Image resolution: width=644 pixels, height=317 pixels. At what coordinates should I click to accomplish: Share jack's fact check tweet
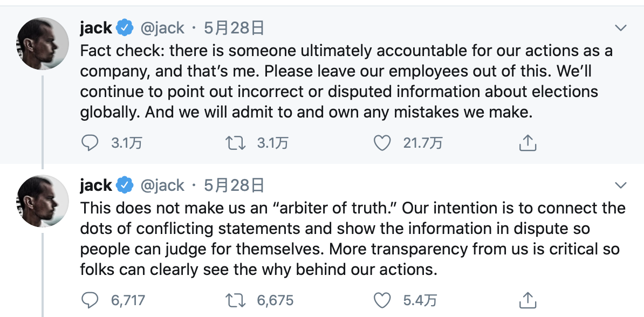[x=527, y=143]
